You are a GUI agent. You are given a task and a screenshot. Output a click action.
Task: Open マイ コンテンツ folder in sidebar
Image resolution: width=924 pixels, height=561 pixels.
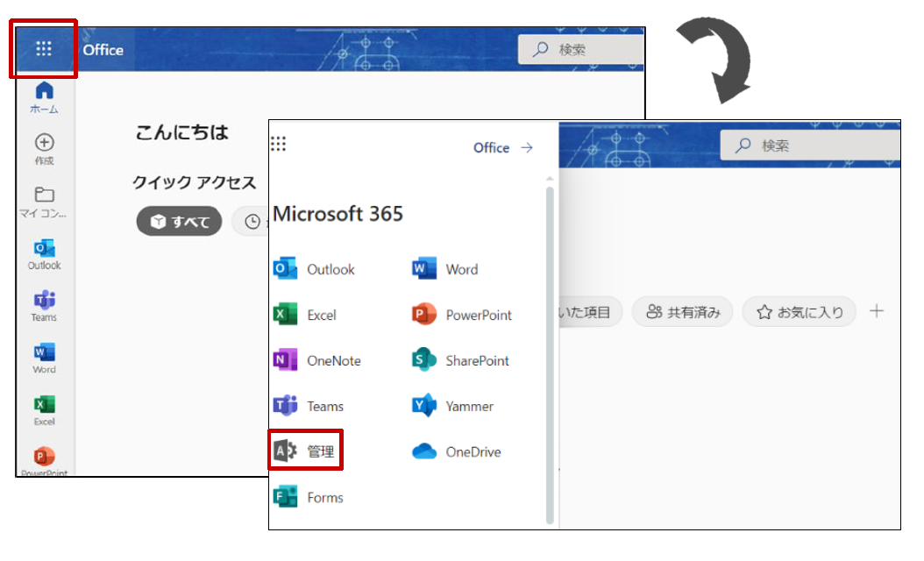click(x=44, y=202)
